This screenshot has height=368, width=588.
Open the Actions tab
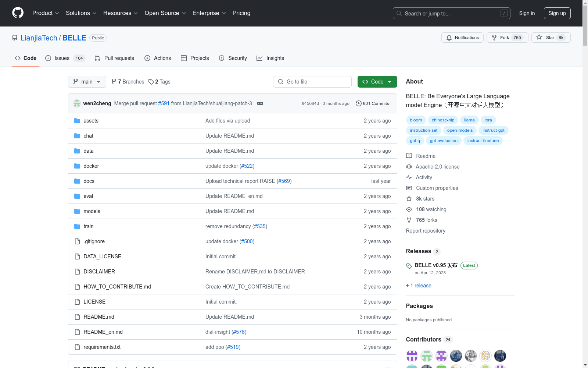pyautogui.click(x=158, y=58)
